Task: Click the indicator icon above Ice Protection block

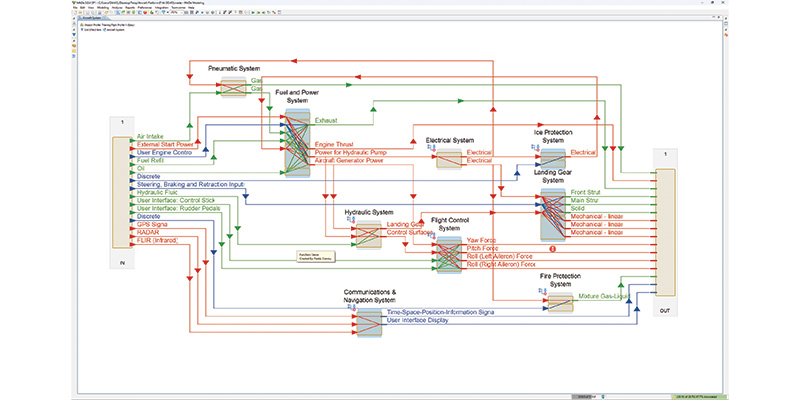Action: click(535, 147)
